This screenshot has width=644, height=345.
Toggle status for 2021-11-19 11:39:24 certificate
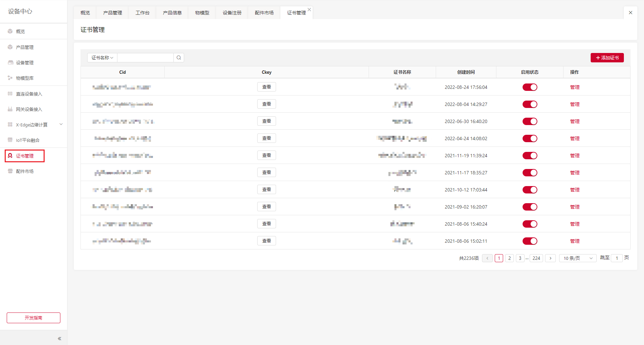click(530, 156)
